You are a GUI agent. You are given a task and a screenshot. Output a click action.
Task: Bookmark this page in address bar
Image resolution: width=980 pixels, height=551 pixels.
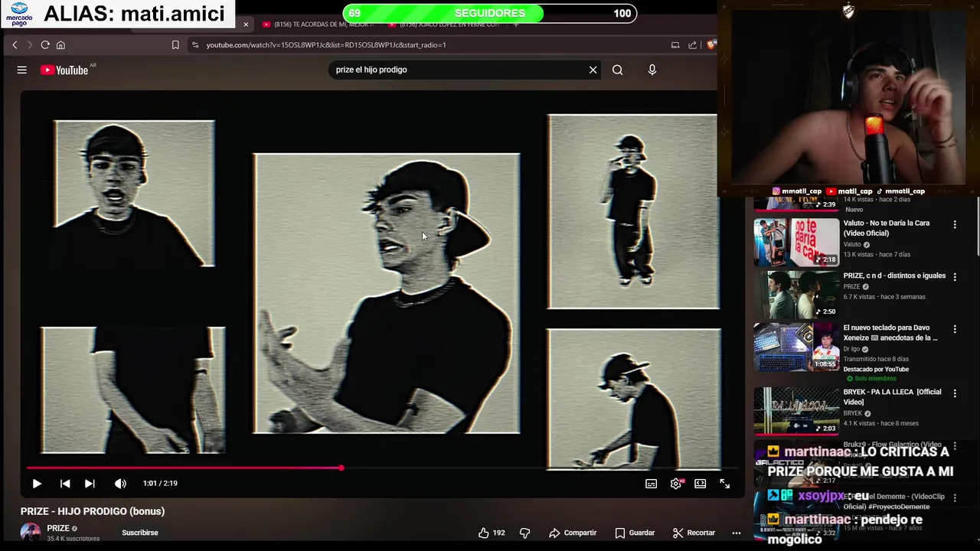[x=175, y=45]
